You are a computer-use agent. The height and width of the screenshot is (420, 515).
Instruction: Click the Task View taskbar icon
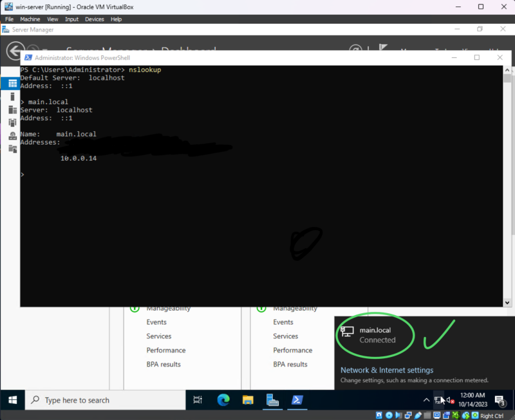[x=198, y=400]
